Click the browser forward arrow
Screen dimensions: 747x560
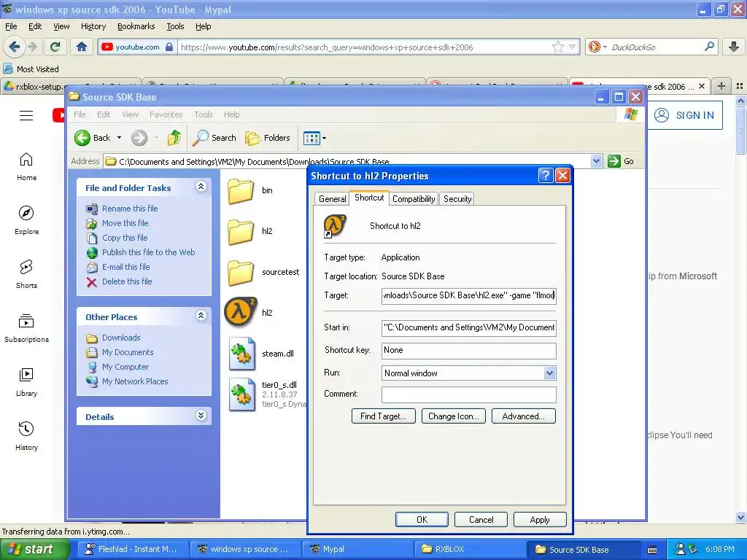[32, 47]
